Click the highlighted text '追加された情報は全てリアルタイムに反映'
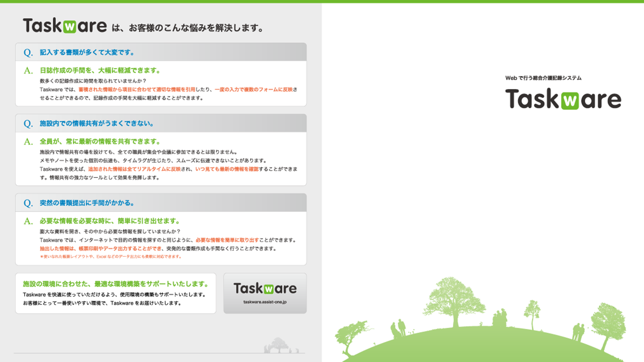The height and width of the screenshot is (362, 644). pyautogui.click(x=134, y=169)
